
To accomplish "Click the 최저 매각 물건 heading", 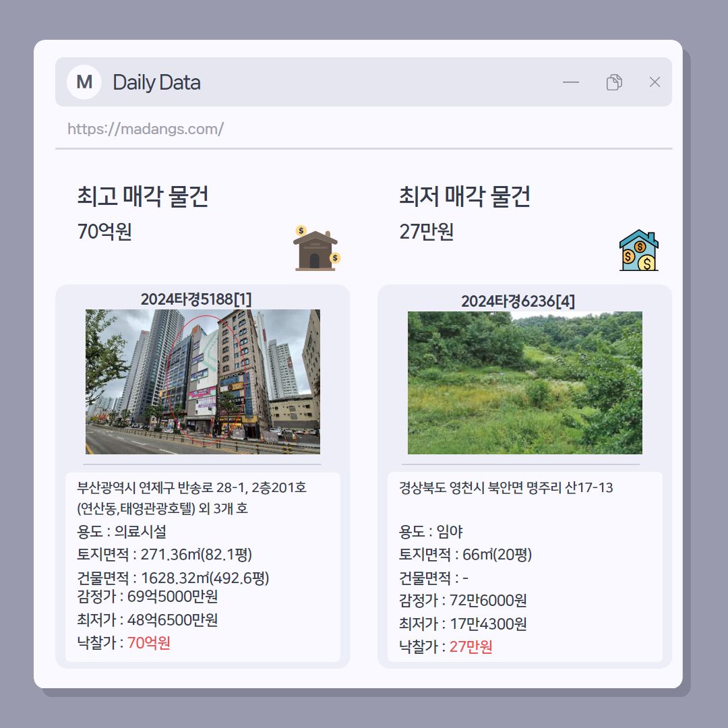I will 464,196.
